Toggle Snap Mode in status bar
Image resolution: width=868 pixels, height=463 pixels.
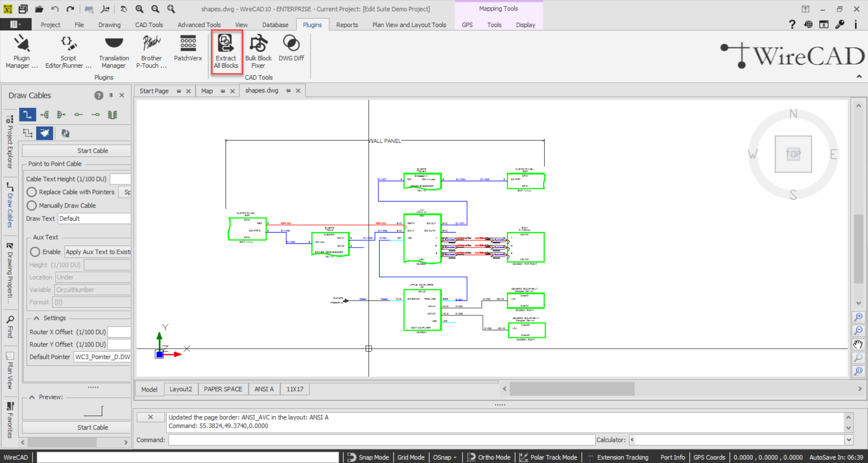pyautogui.click(x=368, y=457)
